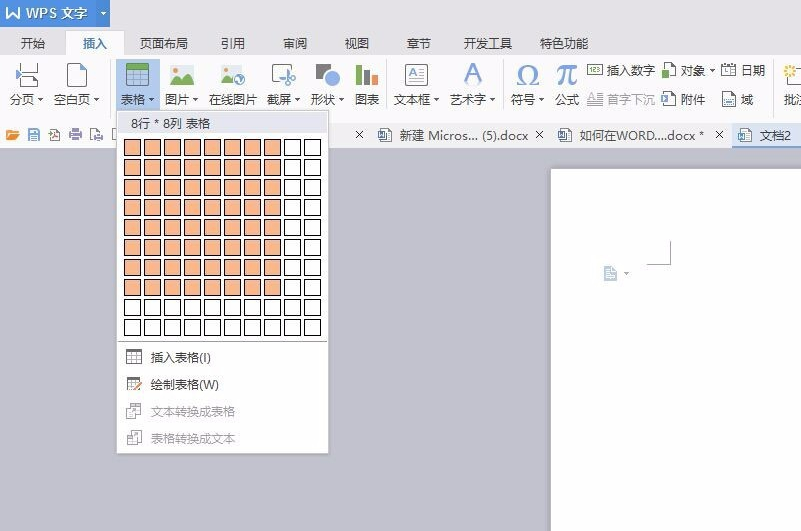Open the 开发工具 ribbon tab
801x531 pixels.
(x=487, y=43)
